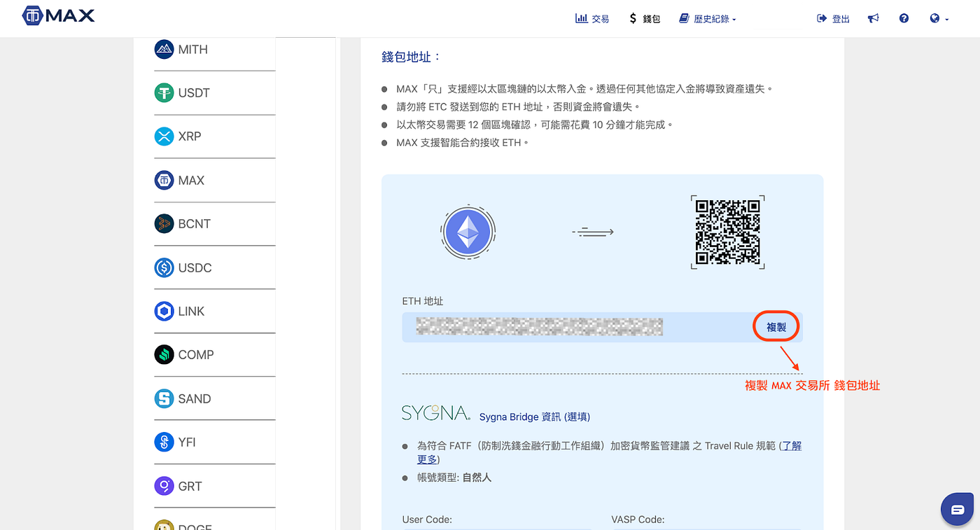Click 登出 to log out
Screen dimensions: 980x530
(833, 19)
